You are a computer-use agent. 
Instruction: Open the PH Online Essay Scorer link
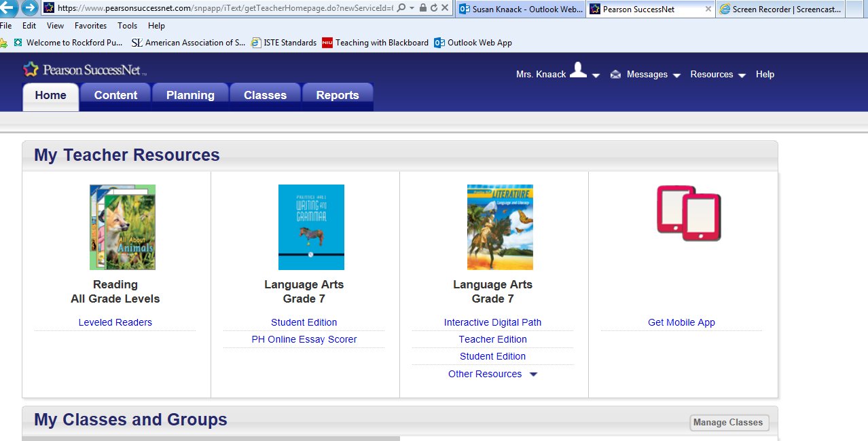[x=304, y=339]
